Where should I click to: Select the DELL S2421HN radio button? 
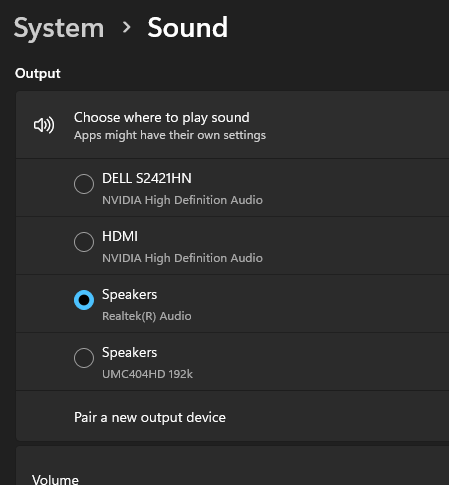pyautogui.click(x=84, y=184)
